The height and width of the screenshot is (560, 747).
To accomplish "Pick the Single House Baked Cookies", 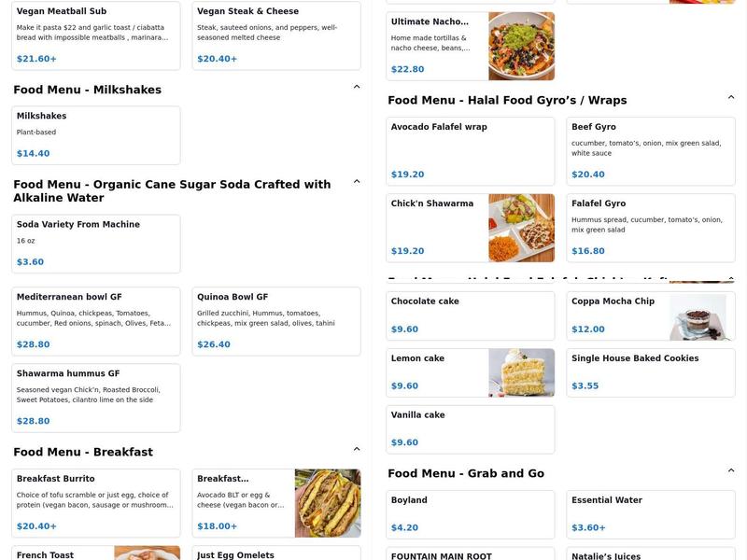I will click(651, 371).
